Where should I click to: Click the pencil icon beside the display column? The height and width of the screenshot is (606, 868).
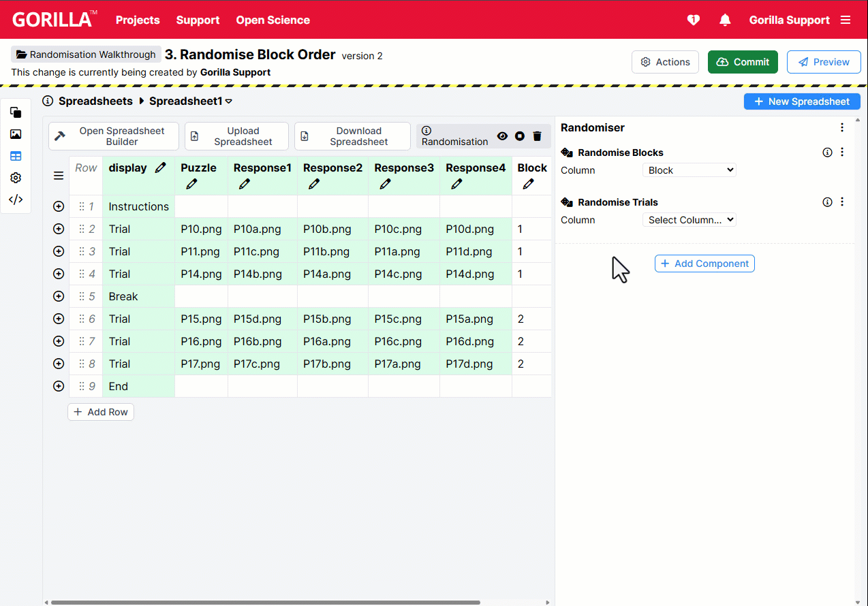161,168
